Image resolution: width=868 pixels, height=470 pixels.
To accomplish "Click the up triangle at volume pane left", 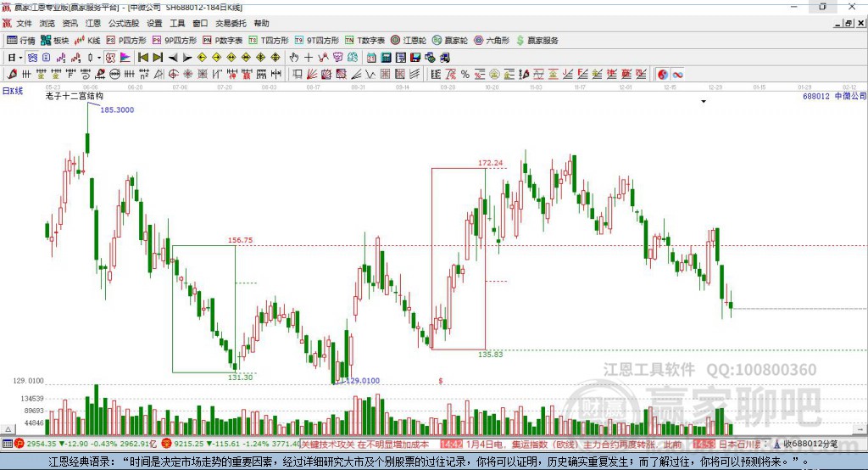I will pos(8,429).
